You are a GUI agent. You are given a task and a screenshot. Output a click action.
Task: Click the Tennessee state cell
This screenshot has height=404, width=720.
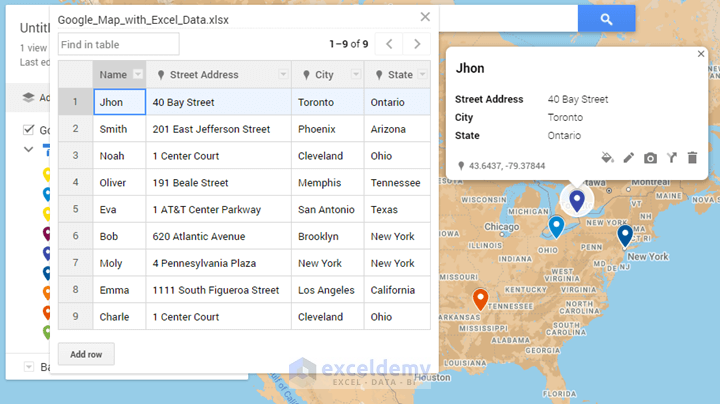pyautogui.click(x=397, y=183)
